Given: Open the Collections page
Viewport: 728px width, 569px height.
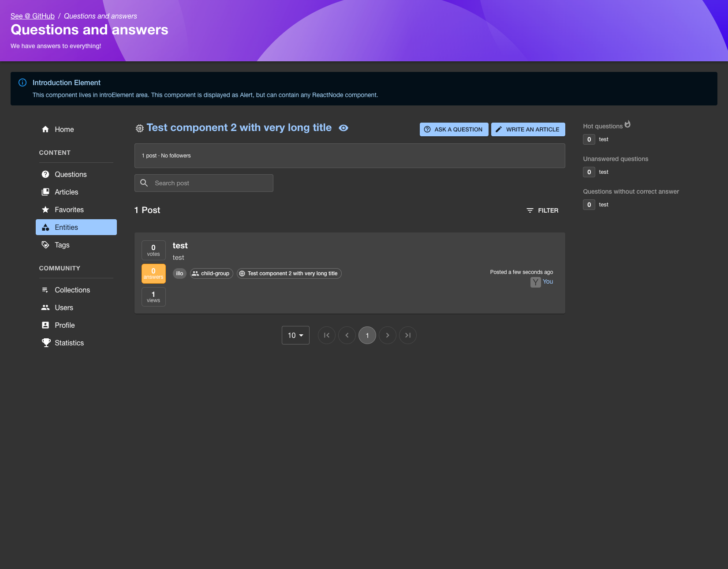Looking at the screenshot, I should pyautogui.click(x=76, y=290).
